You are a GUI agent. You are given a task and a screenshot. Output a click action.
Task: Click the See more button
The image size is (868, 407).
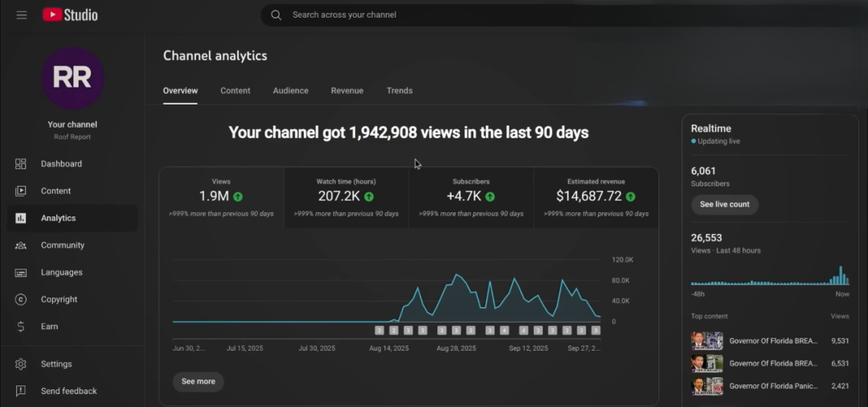pyautogui.click(x=198, y=381)
